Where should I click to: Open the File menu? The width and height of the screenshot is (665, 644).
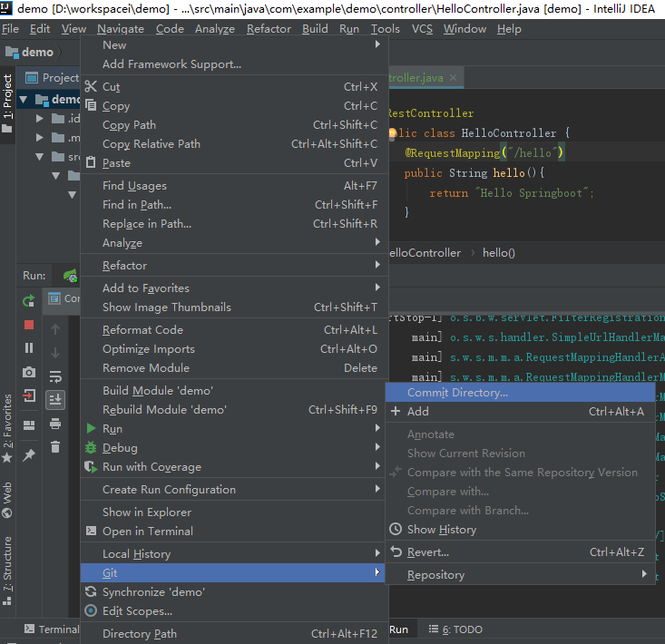10,29
